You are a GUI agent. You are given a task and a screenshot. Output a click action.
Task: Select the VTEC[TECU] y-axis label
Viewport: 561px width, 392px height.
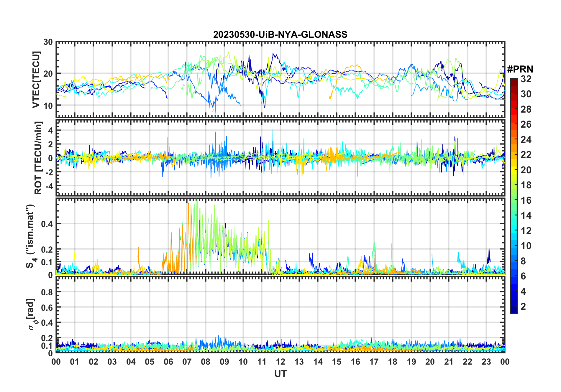(x=36, y=80)
